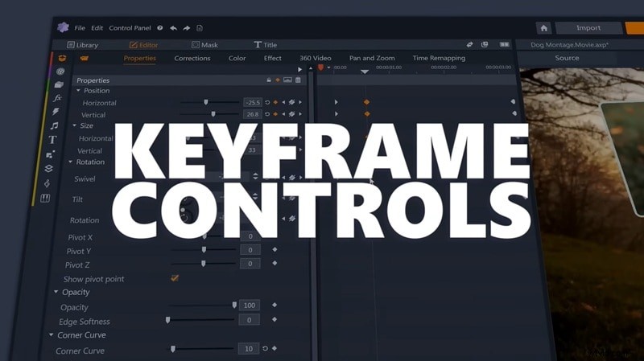
Task: Click the redo arrow icon
Action: coord(186,28)
